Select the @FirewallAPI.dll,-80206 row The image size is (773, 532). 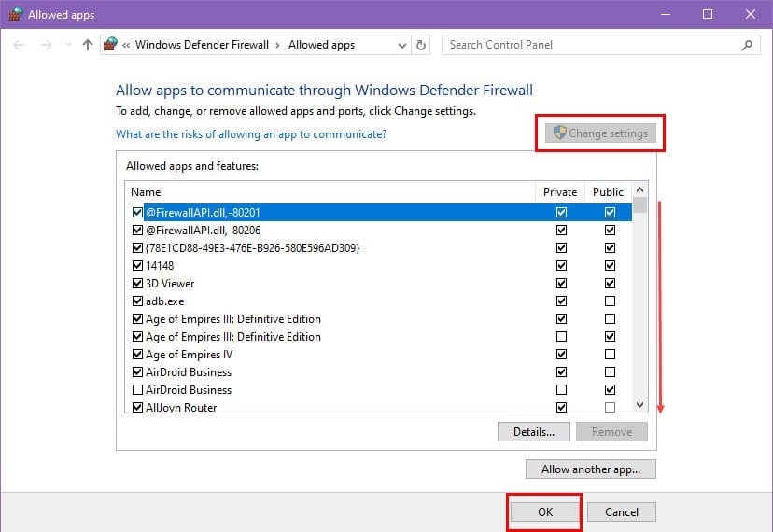click(x=380, y=231)
